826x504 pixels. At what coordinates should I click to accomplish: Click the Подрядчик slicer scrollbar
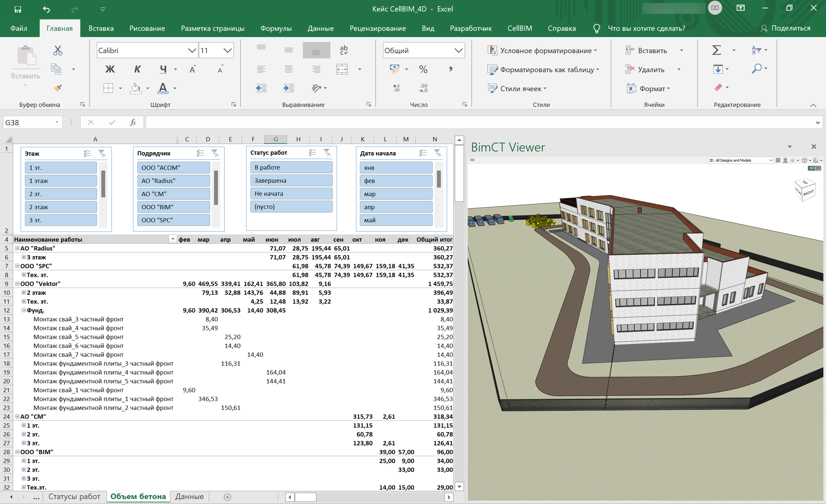pyautogui.click(x=216, y=187)
